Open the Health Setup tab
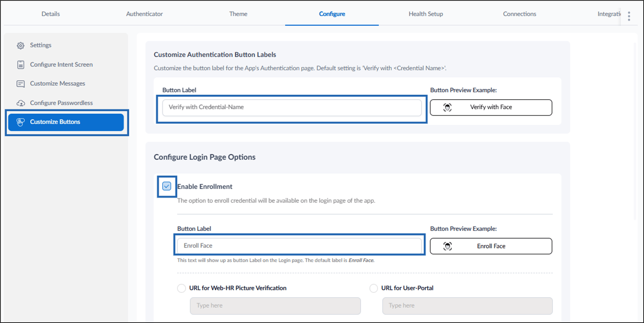 (x=426, y=14)
